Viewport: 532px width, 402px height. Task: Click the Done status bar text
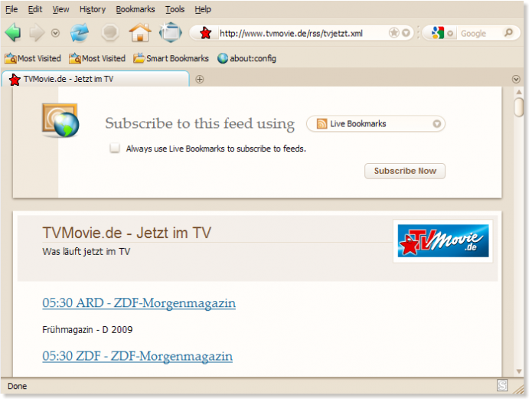18,387
